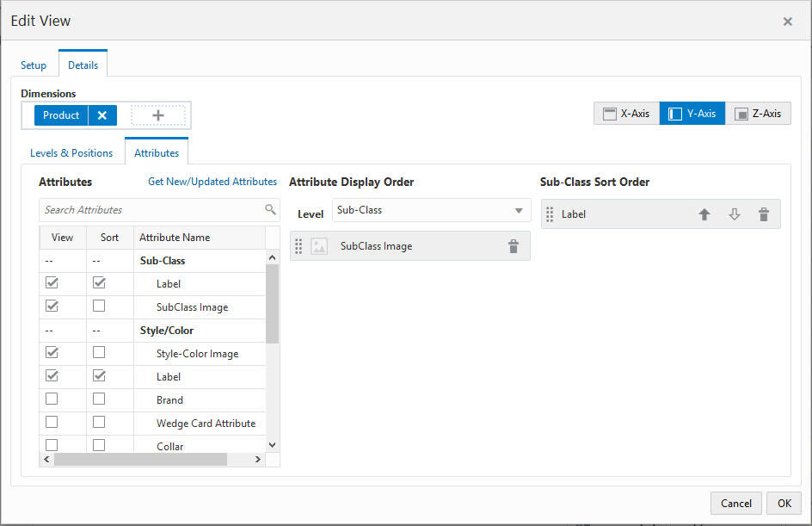812x526 pixels.
Task: Confirm changes with the OK button
Action: pyautogui.click(x=783, y=503)
